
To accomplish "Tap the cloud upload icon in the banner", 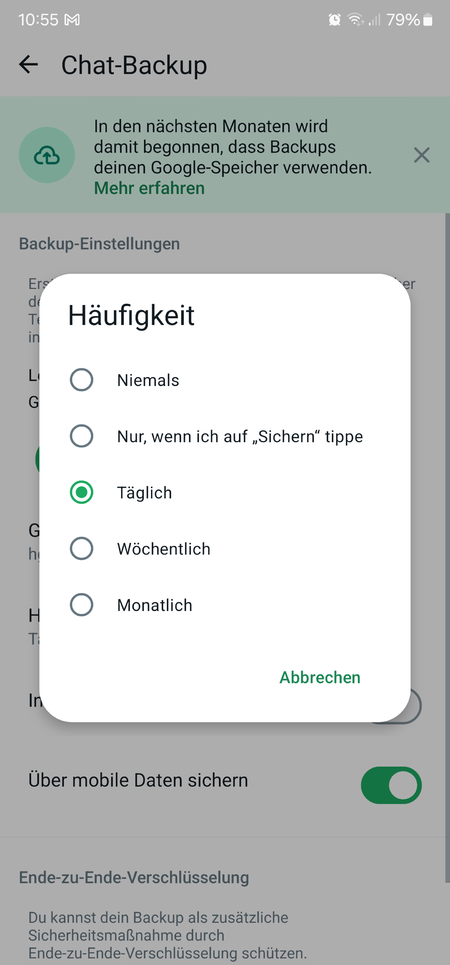I will click(47, 156).
